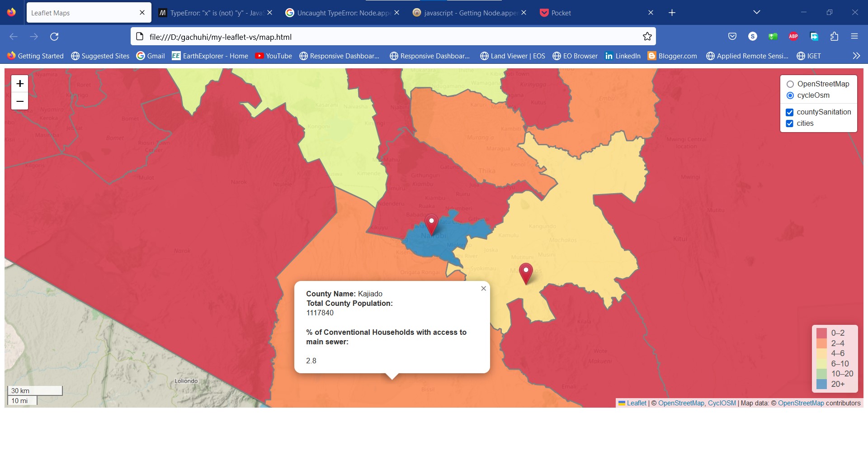Show more bookmarks with the chevron overflow
Viewport: 868px width, 466px height.
(x=856, y=56)
